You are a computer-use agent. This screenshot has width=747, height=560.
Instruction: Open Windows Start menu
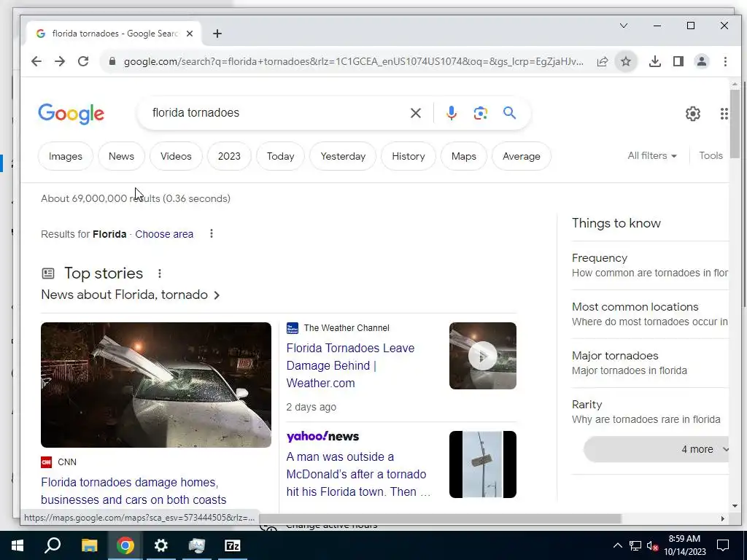(x=18, y=545)
